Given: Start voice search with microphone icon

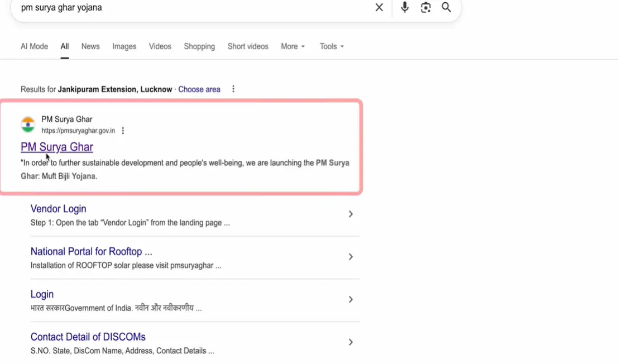Looking at the screenshot, I should [404, 7].
